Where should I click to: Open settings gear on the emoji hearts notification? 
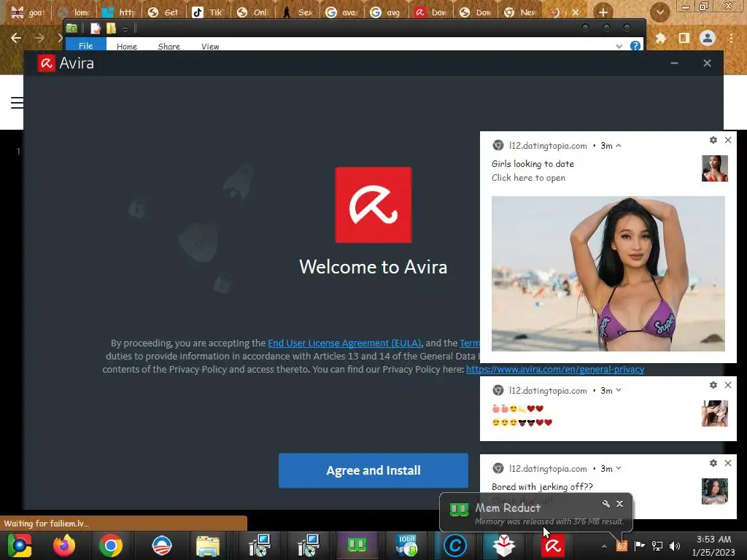point(713,385)
